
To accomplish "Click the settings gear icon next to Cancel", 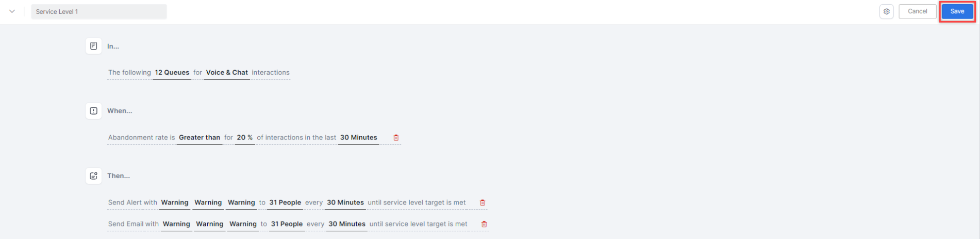I will coord(886,11).
